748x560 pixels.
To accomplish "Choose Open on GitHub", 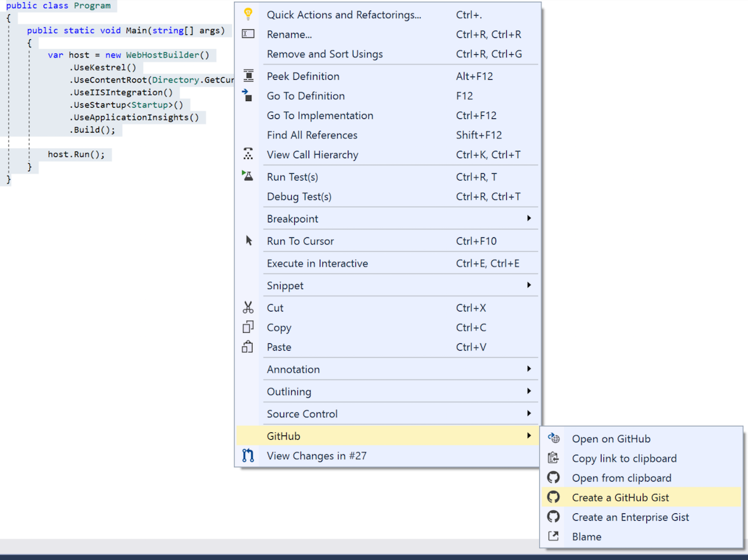I will point(641,439).
